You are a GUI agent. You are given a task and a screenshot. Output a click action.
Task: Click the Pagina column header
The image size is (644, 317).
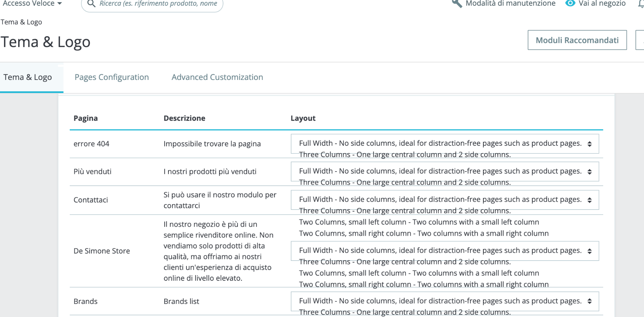[x=86, y=118]
